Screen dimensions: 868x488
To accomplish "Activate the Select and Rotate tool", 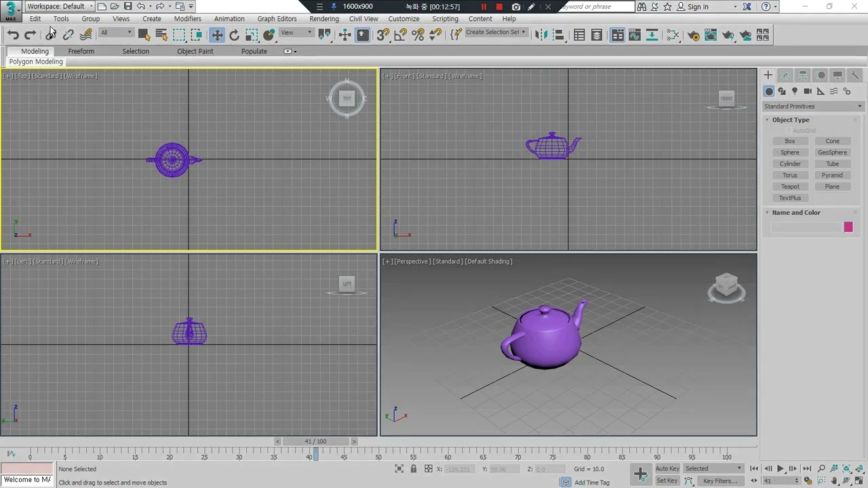I will [235, 35].
